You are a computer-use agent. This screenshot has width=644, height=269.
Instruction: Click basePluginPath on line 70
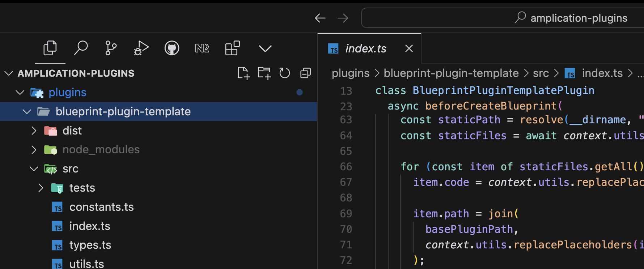(469, 229)
